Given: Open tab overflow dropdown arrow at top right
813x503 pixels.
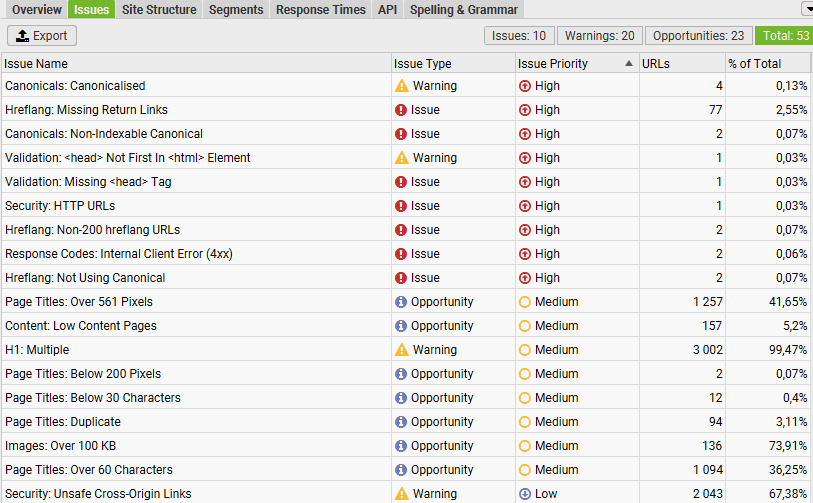Looking at the screenshot, I should click(x=808, y=9).
